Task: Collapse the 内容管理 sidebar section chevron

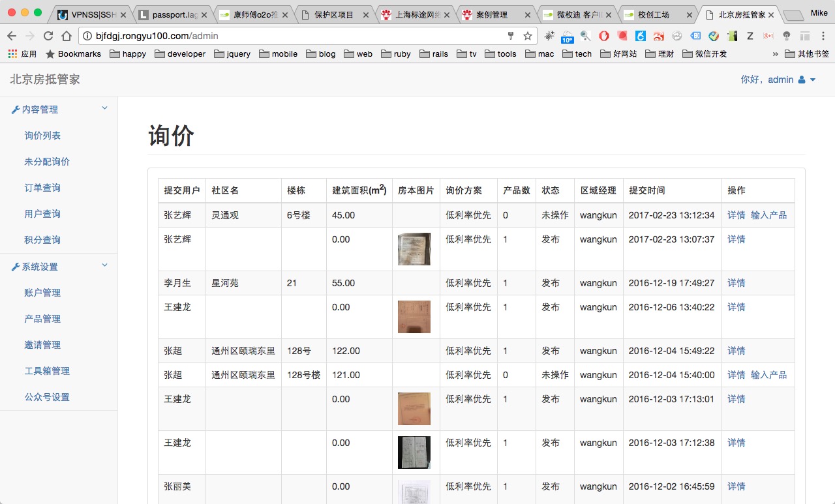Action: click(x=104, y=108)
